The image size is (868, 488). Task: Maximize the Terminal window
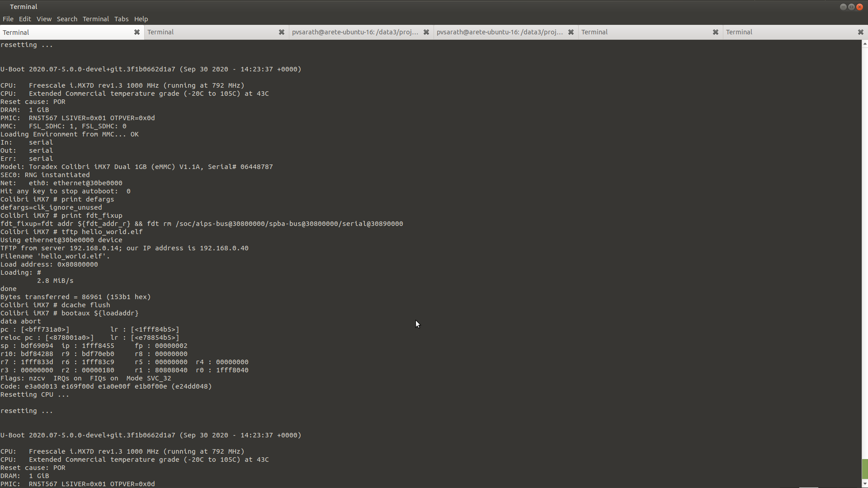pos(851,7)
